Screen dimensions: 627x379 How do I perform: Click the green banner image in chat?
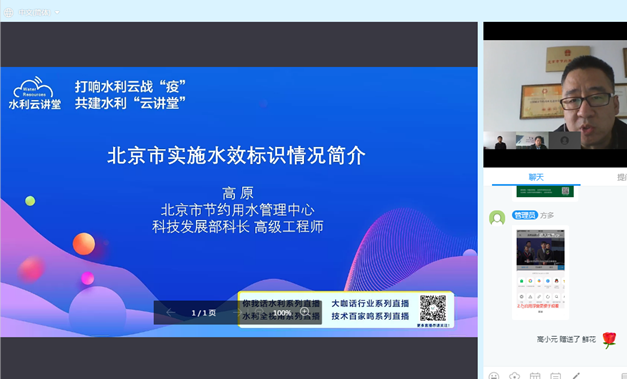click(545, 191)
